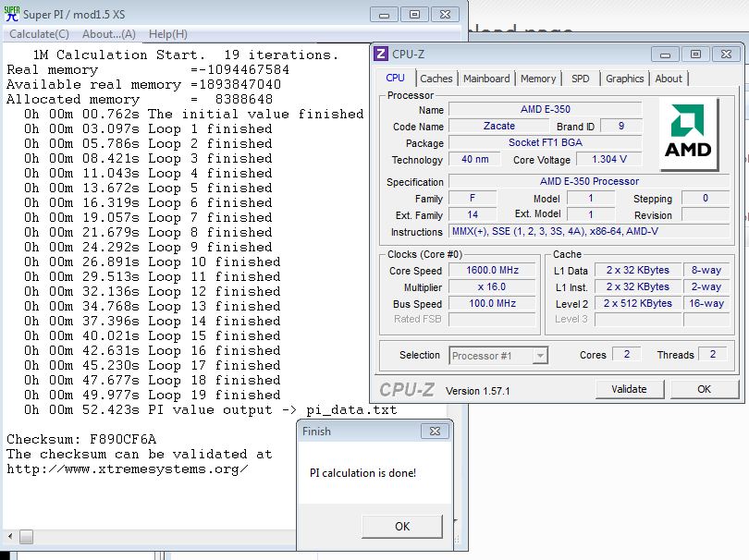
Task: Close the Finish dialog
Action: [436, 432]
